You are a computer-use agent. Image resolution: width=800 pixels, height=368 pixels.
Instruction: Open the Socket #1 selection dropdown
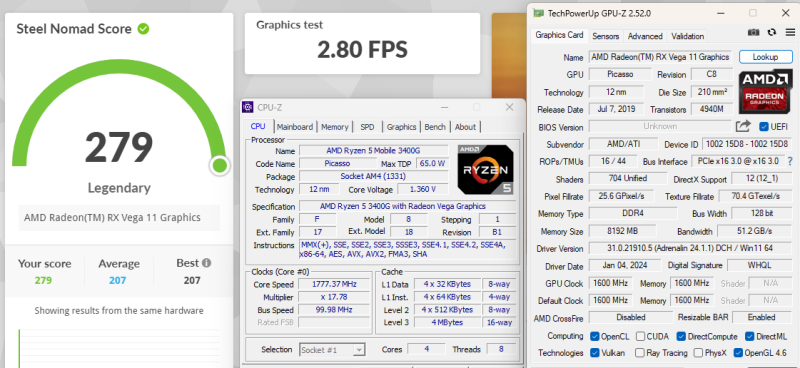pyautogui.click(x=332, y=350)
